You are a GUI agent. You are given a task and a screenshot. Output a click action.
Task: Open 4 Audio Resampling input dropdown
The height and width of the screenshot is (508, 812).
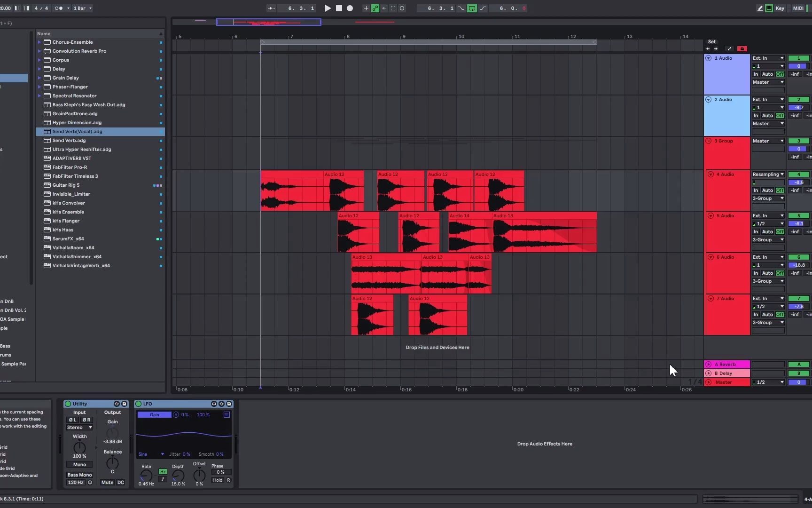[768, 174]
